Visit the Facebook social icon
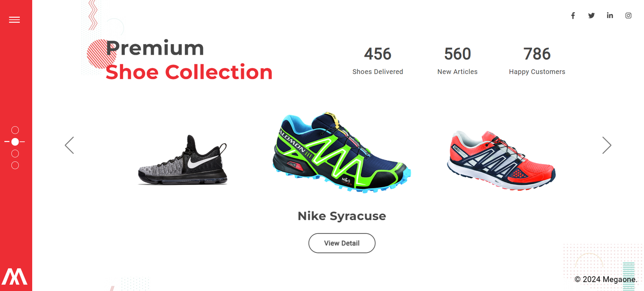This screenshot has height=291, width=644. click(573, 16)
